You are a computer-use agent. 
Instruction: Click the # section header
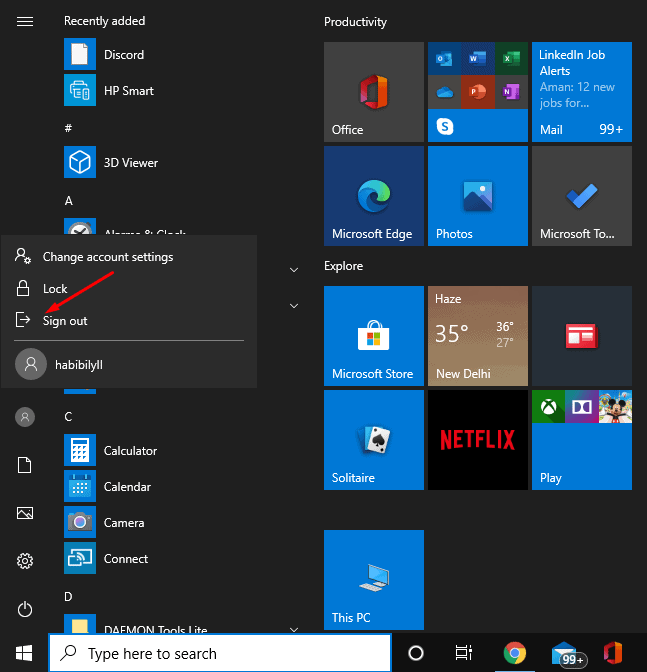[x=68, y=128]
